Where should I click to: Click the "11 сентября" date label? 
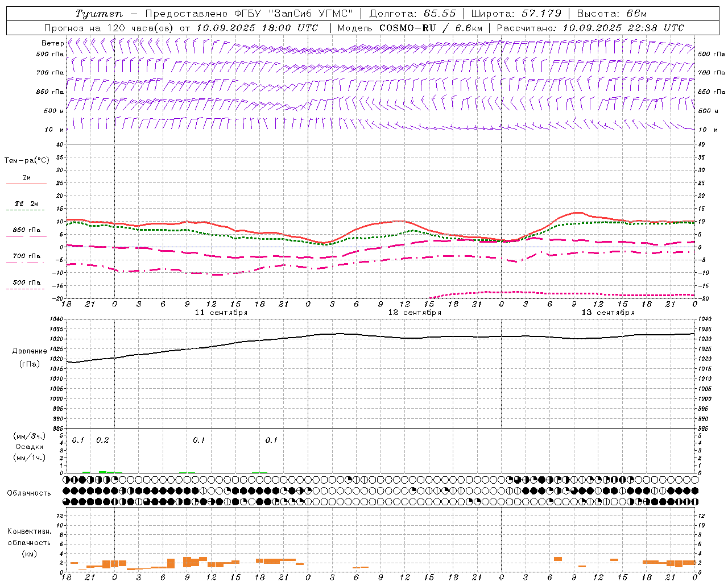[x=221, y=313]
